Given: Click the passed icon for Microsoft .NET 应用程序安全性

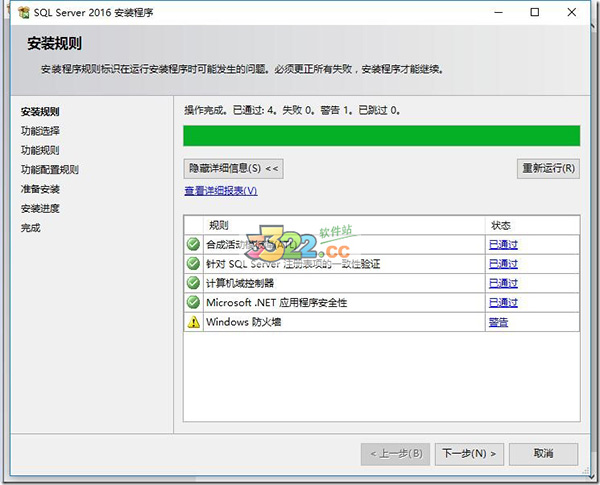Looking at the screenshot, I should (193, 302).
